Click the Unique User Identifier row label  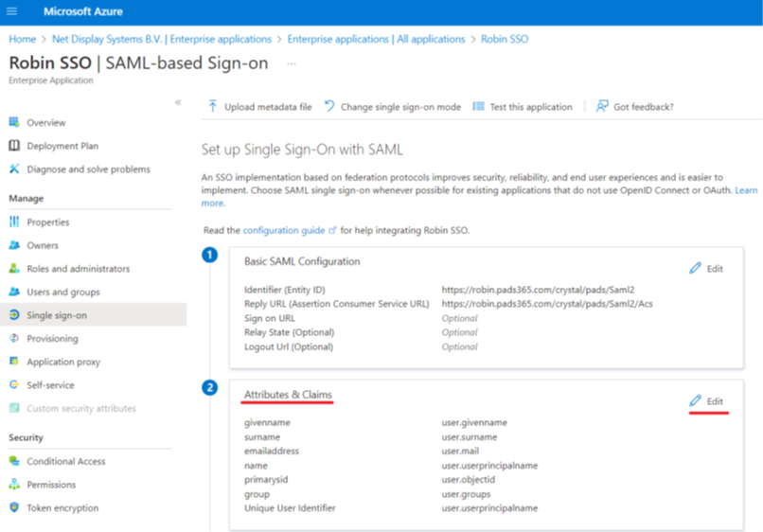tap(290, 508)
